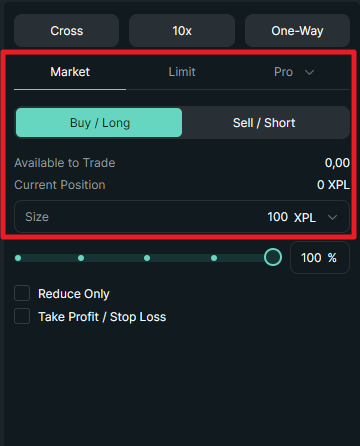The width and height of the screenshot is (360, 446).
Task: Change the 10x leverage setting
Action: (x=182, y=31)
